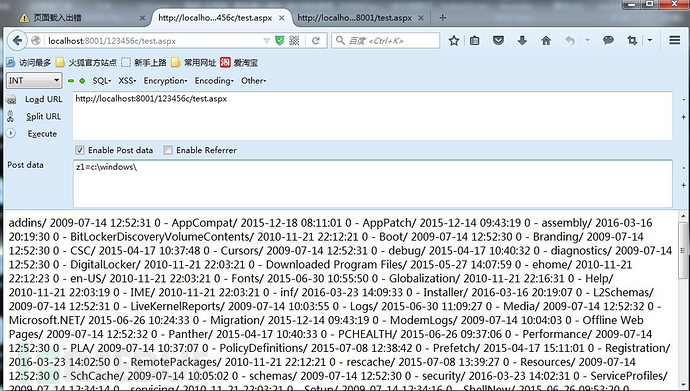The width and height of the screenshot is (690, 391).
Task: Check the Enable Referrer checkbox
Action: 168,150
